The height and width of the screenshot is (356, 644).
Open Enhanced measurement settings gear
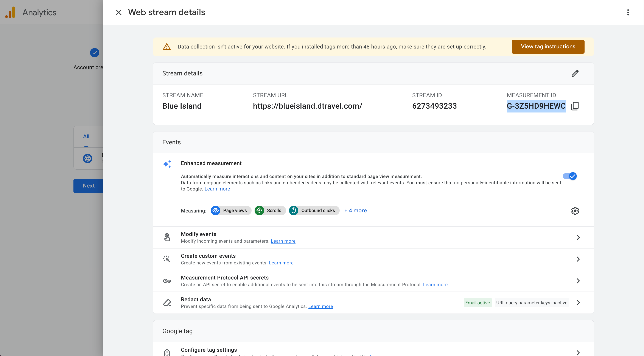coord(575,211)
